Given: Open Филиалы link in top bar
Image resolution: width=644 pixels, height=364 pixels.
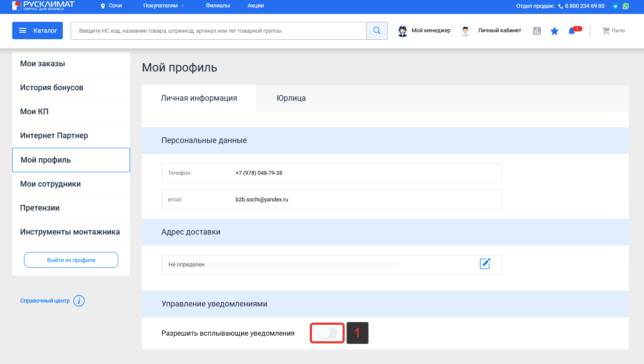Looking at the screenshot, I should tap(218, 6).
